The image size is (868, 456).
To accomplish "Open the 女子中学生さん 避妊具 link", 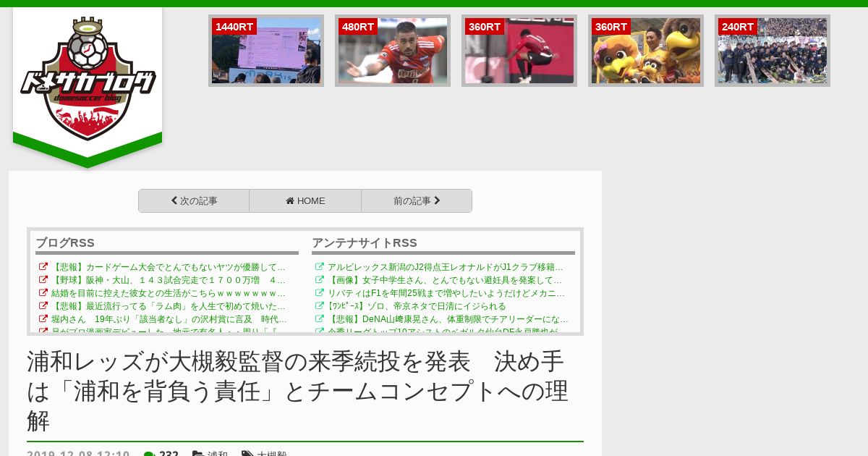I will point(446,280).
